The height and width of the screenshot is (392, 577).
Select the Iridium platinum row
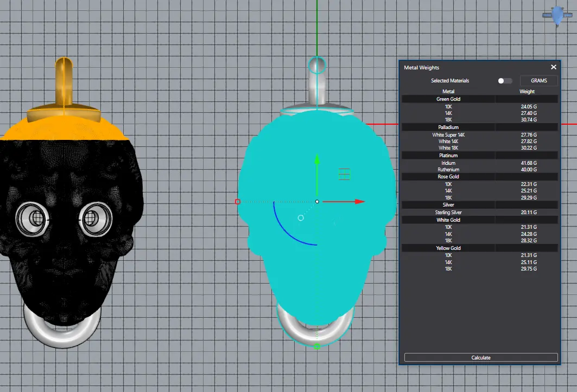(x=448, y=163)
